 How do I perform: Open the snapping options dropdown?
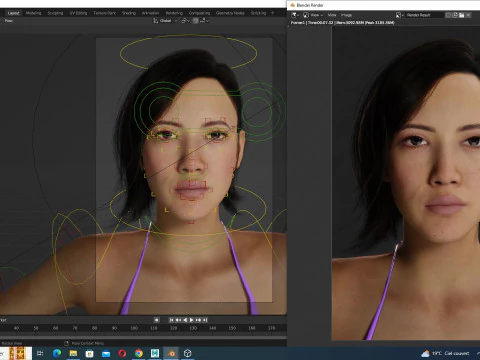point(204,21)
